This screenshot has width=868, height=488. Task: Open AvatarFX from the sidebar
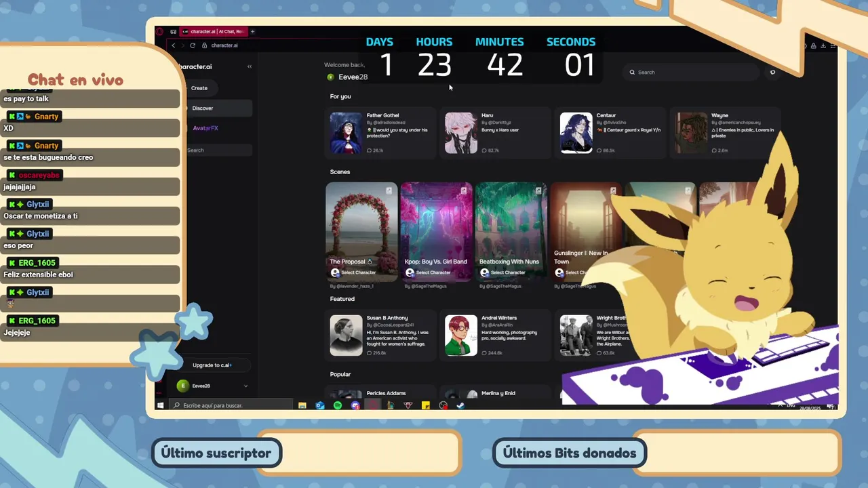205,128
